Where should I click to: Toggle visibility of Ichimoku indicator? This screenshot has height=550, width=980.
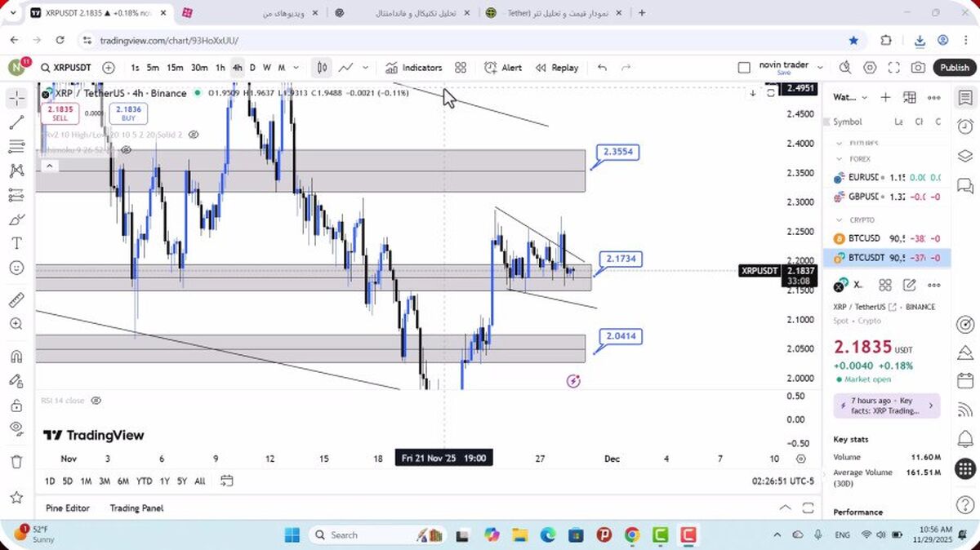click(126, 150)
